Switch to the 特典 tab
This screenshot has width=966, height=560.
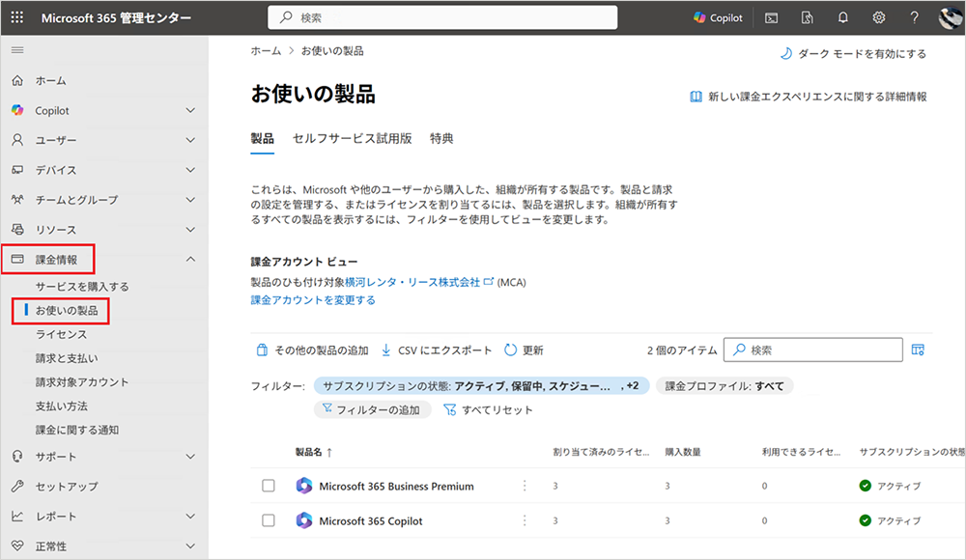point(441,139)
